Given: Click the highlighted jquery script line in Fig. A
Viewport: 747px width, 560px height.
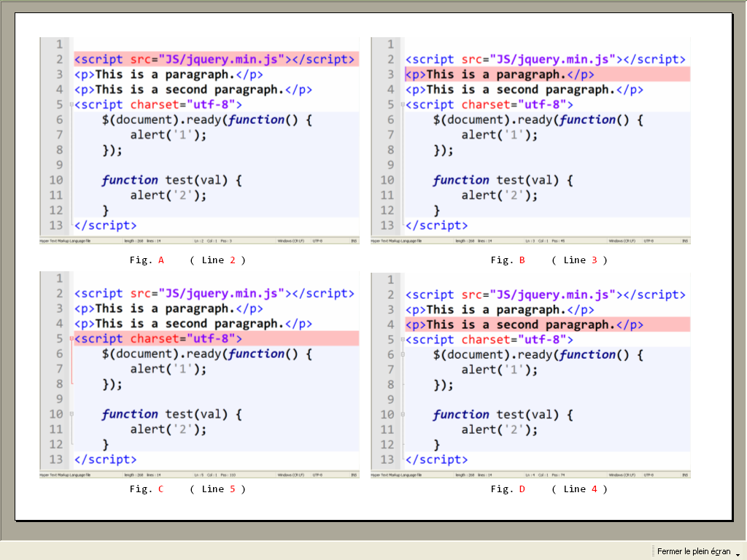Looking at the screenshot, I should tap(216, 59).
